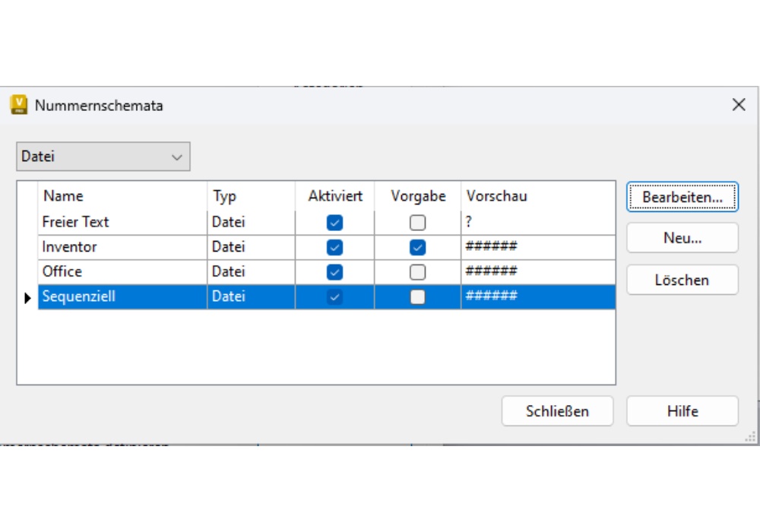The width and height of the screenshot is (760, 532).
Task: Open the Datei dropdown list
Action: pyautogui.click(x=103, y=157)
